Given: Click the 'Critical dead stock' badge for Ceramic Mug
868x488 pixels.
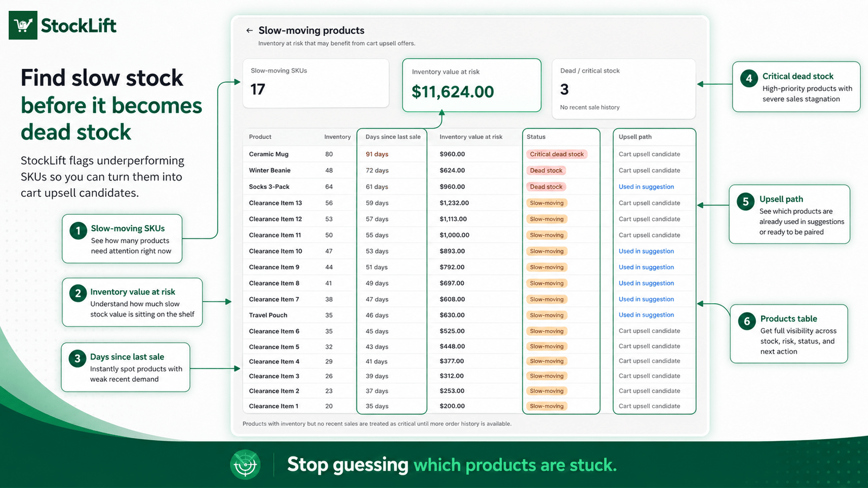Looking at the screenshot, I should point(557,154).
